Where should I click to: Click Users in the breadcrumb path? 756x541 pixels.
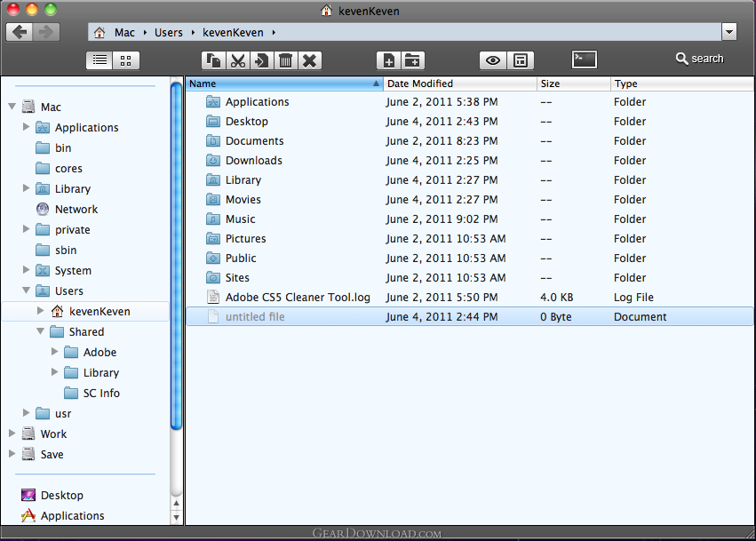[168, 32]
